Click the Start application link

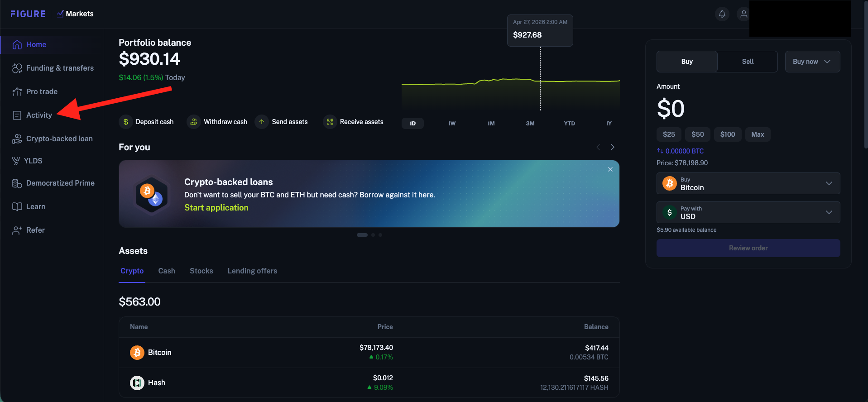216,207
